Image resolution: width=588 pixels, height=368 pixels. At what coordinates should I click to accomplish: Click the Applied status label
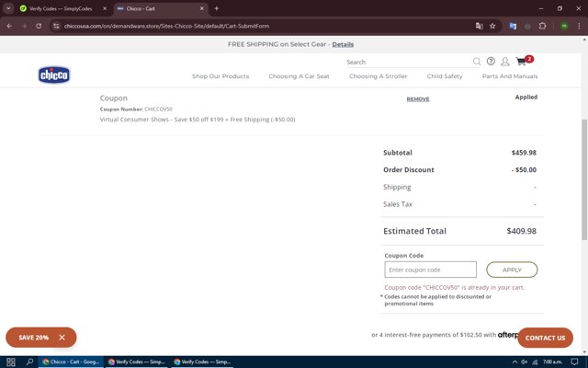pyautogui.click(x=526, y=97)
